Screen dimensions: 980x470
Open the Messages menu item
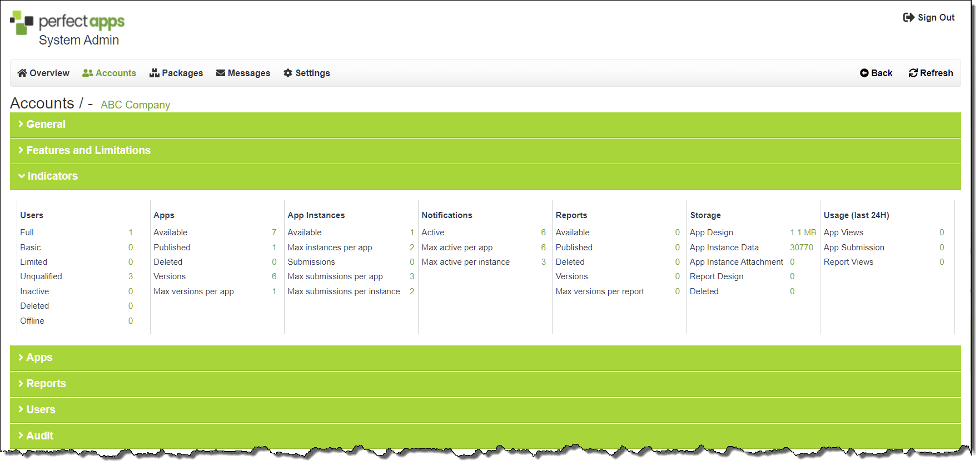click(x=243, y=73)
